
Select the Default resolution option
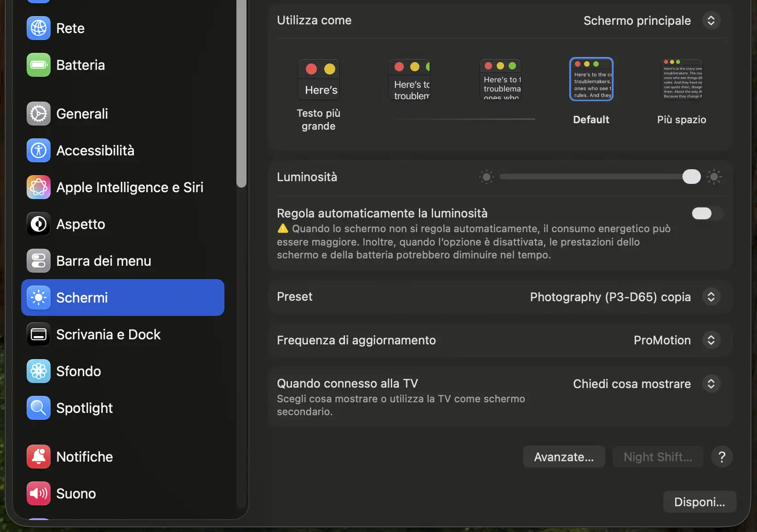point(591,80)
